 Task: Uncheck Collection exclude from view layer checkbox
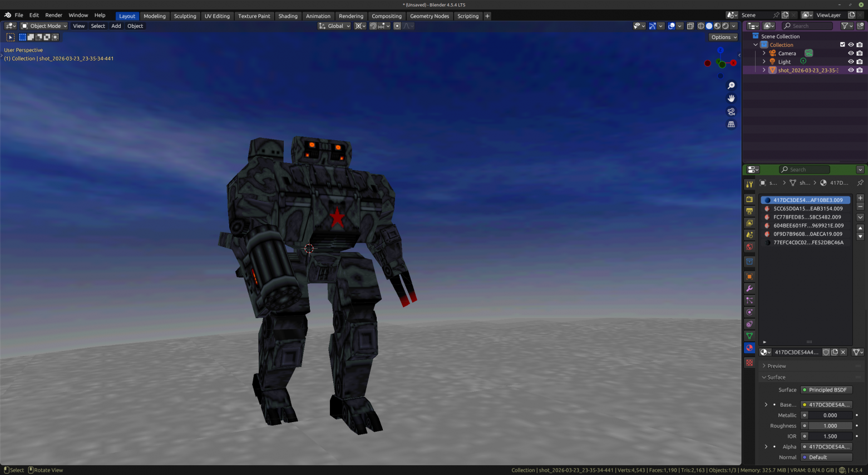[842, 45]
